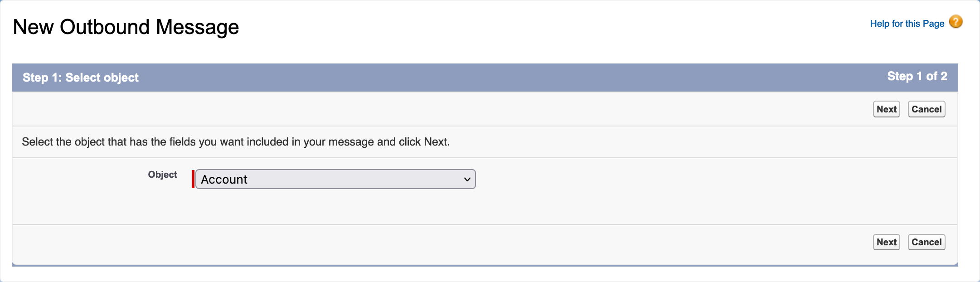Click the instruction sentence starting "Select the object"
This screenshot has width=980, height=282.
[236, 142]
